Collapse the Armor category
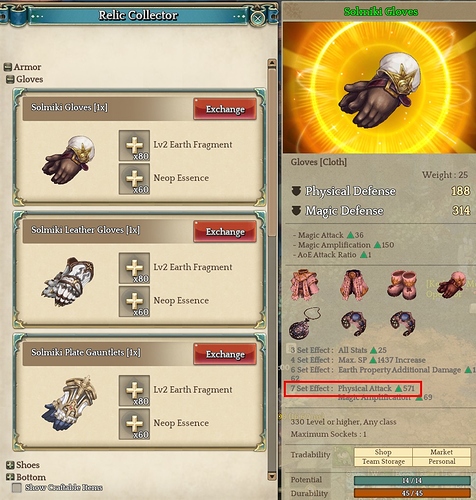 [x=8, y=67]
